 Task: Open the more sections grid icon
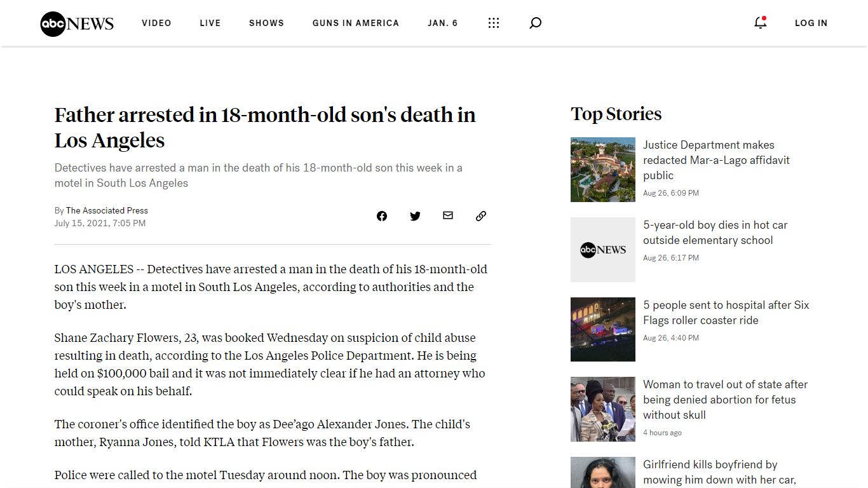click(x=494, y=23)
